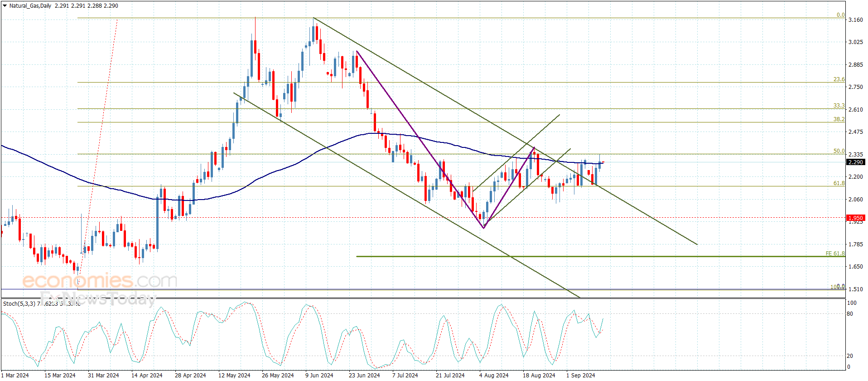
Task: Click the Stoch(5,3,3) indicator label
Action: pos(19,303)
